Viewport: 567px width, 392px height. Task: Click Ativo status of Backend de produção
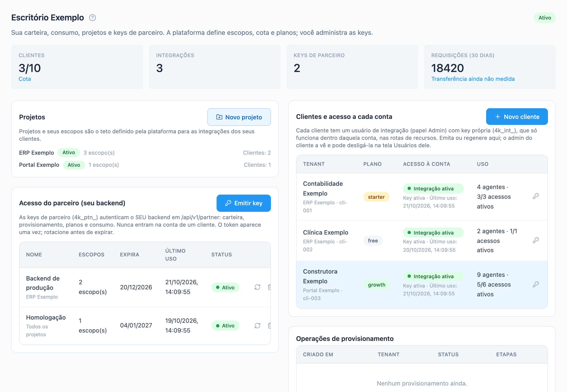point(225,287)
